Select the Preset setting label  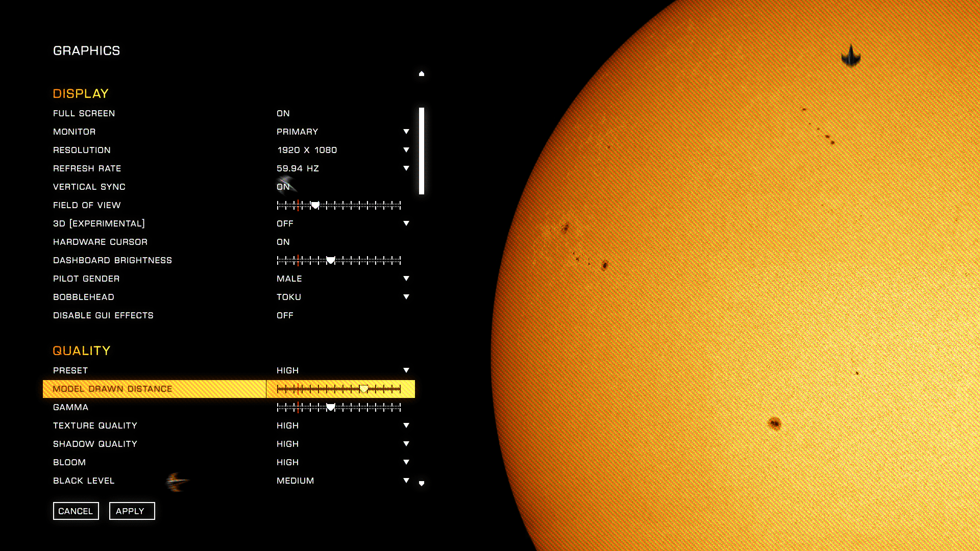[70, 370]
